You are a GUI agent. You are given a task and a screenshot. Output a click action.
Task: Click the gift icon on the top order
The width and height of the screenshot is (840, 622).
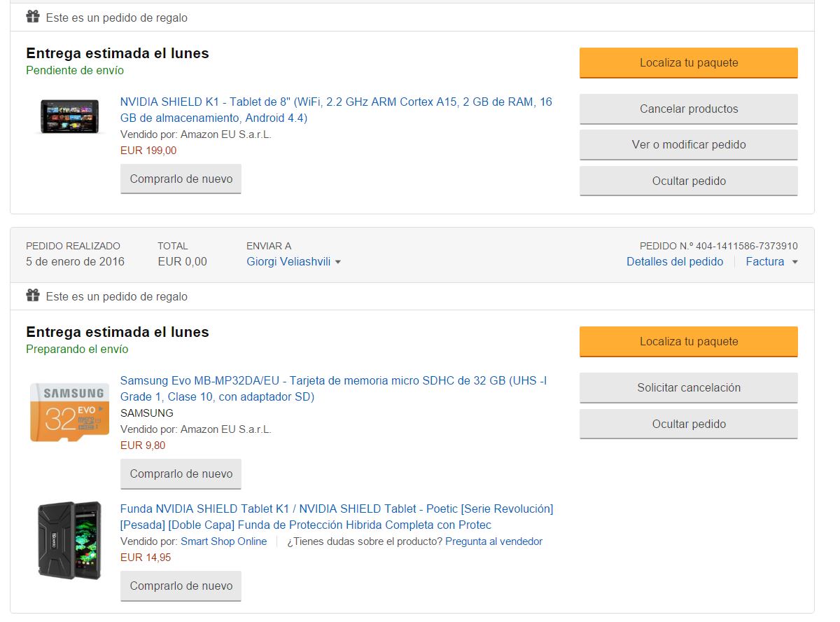(x=33, y=17)
